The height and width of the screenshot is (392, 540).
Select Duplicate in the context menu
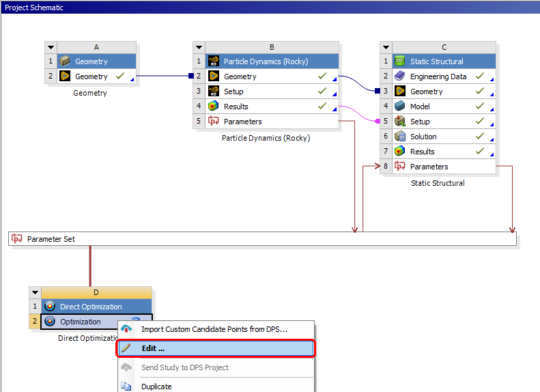pos(158,387)
